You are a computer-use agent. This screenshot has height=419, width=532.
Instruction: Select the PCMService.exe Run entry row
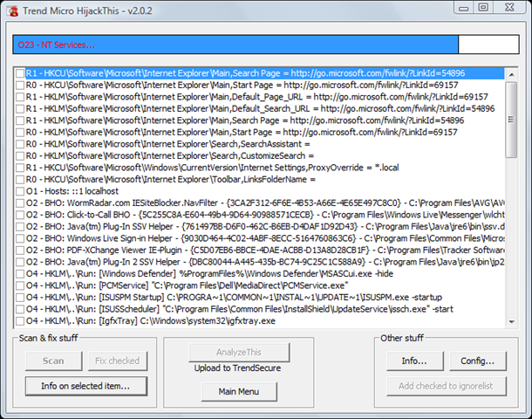[x=187, y=285]
